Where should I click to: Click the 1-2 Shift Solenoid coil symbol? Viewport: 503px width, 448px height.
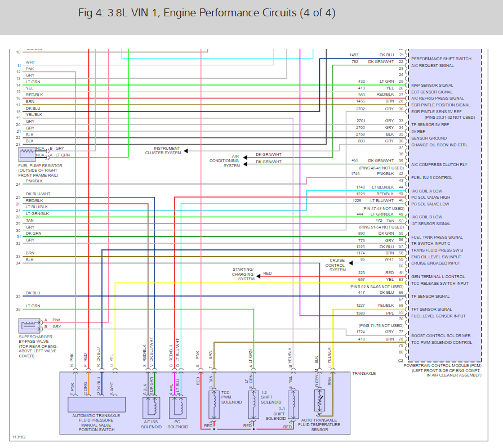pos(253,405)
